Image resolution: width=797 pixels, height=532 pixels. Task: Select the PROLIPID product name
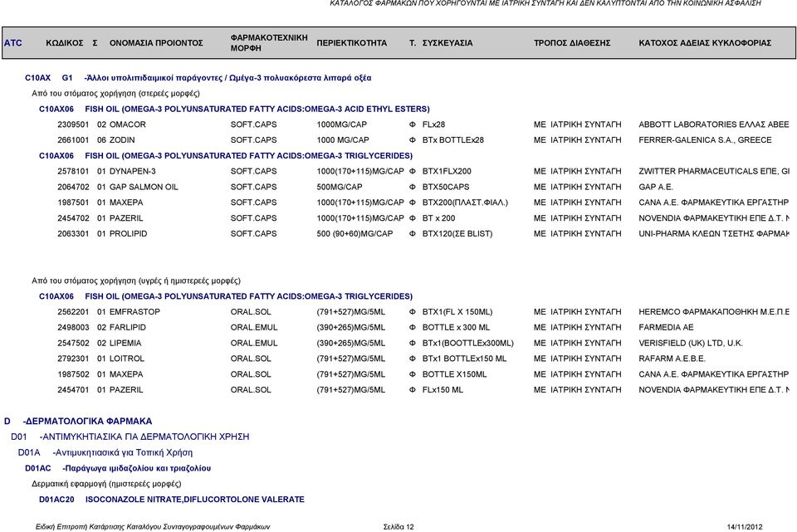(128, 234)
